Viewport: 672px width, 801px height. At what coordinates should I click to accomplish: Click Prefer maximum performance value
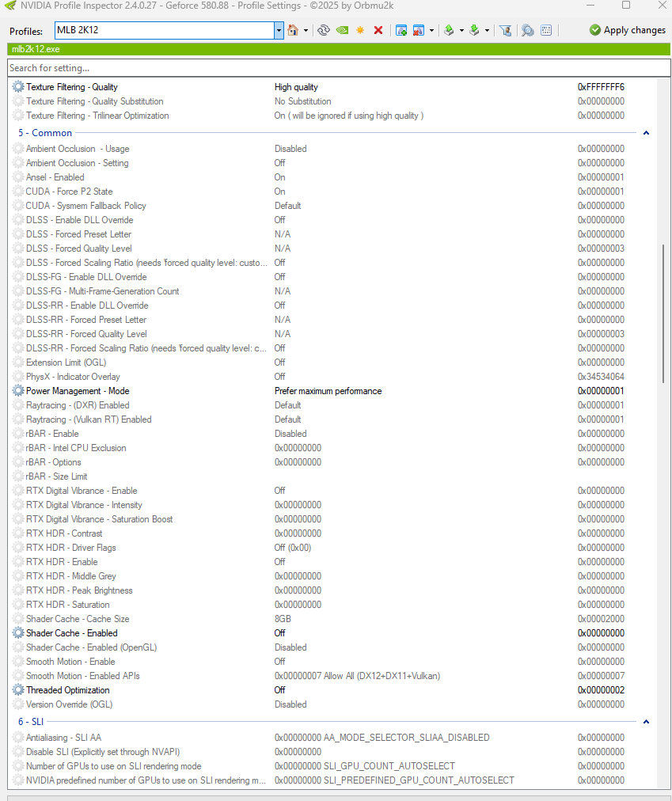point(328,391)
